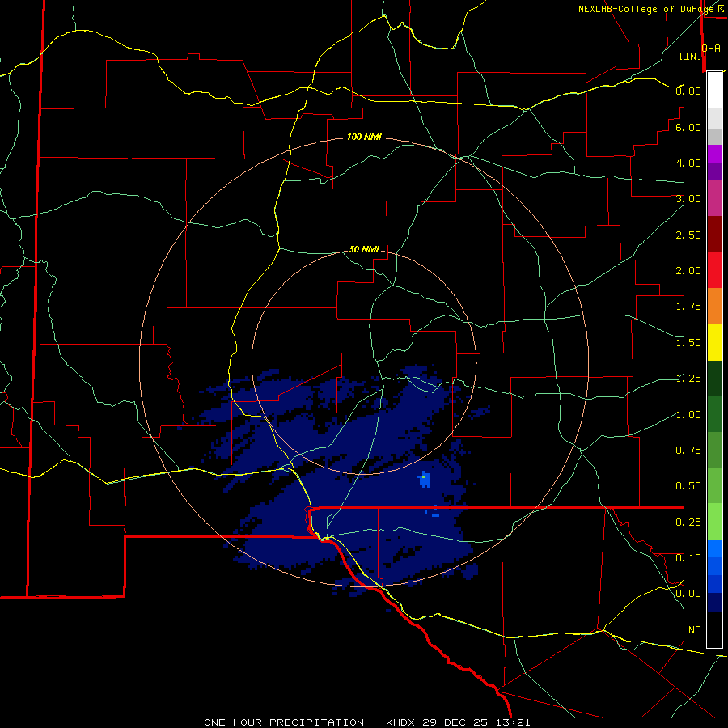Image resolution: width=728 pixels, height=728 pixels.
Task: Click the 1.25 legend value
Action: click(688, 379)
